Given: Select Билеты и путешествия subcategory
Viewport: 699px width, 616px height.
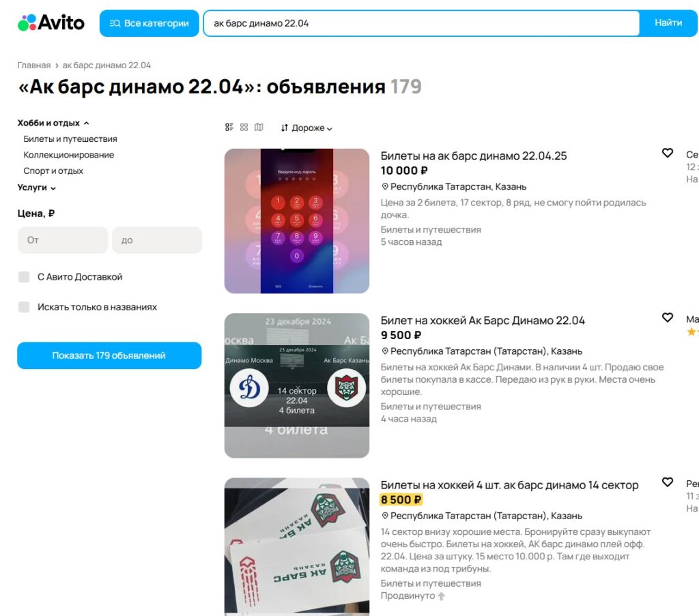Looking at the screenshot, I should [x=70, y=139].
